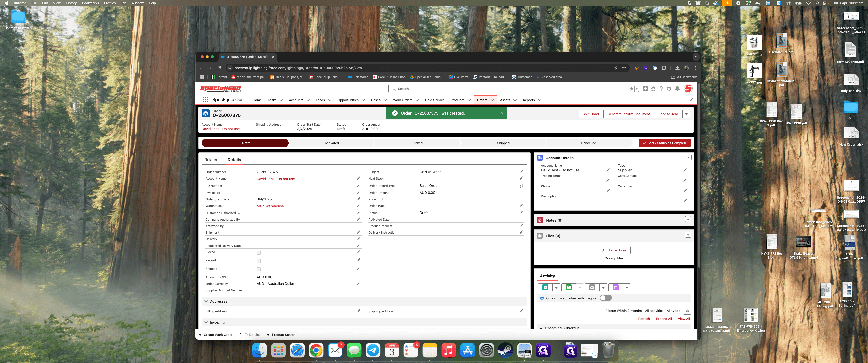
Task: Click the Global Actions plus icon
Action: 645,88
